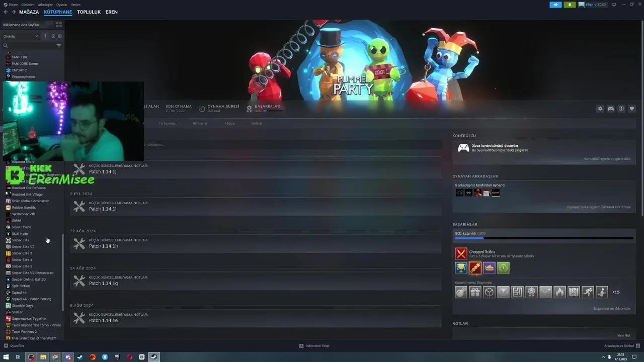
Task: Open İndirmeleri Yönet downloads
Action: pos(314,346)
